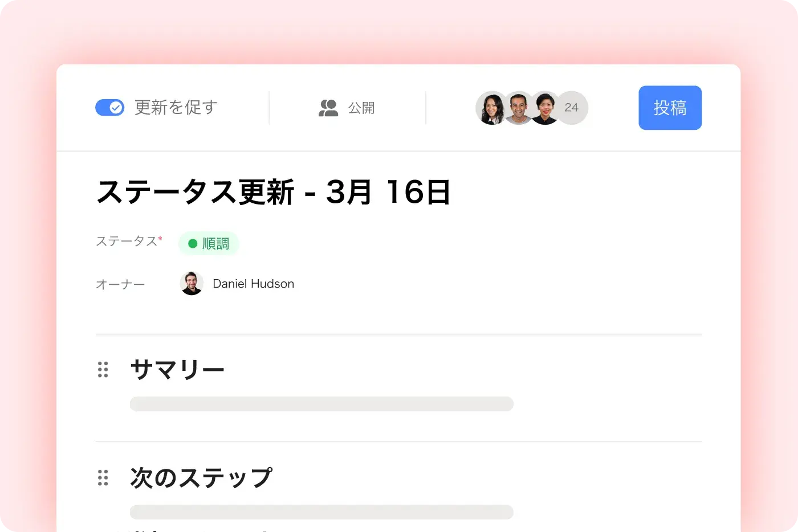Edit the ステータス更新 - 3月 16日 title
This screenshot has height=532, width=798.
point(274,193)
